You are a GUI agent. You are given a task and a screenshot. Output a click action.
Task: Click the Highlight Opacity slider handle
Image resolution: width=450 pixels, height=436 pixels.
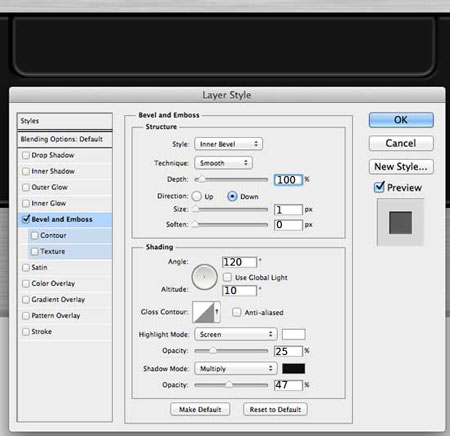coord(213,351)
